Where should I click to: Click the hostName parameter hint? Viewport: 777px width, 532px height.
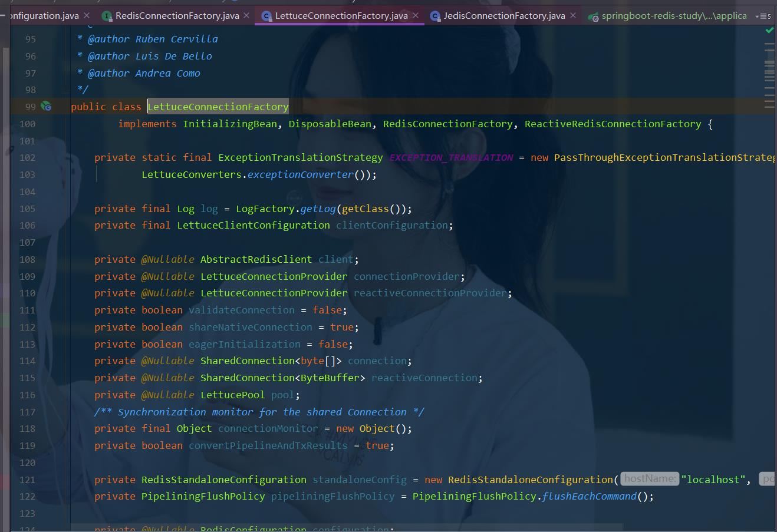pos(650,479)
